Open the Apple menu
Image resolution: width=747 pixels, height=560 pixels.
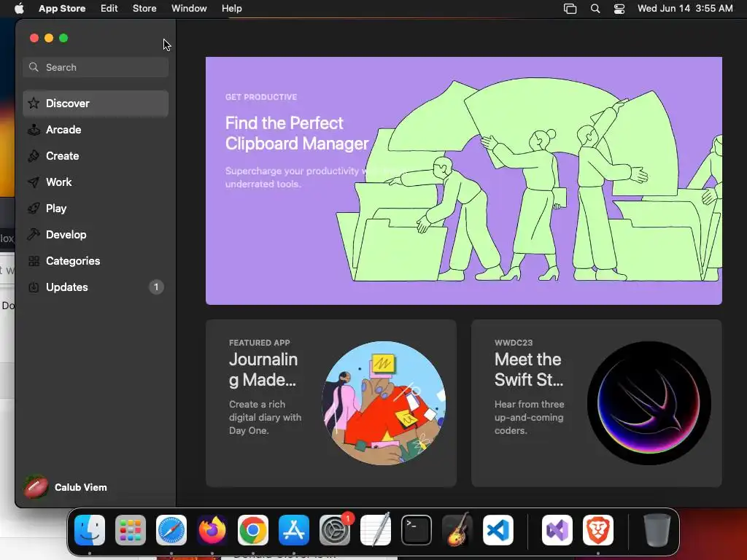coord(19,8)
